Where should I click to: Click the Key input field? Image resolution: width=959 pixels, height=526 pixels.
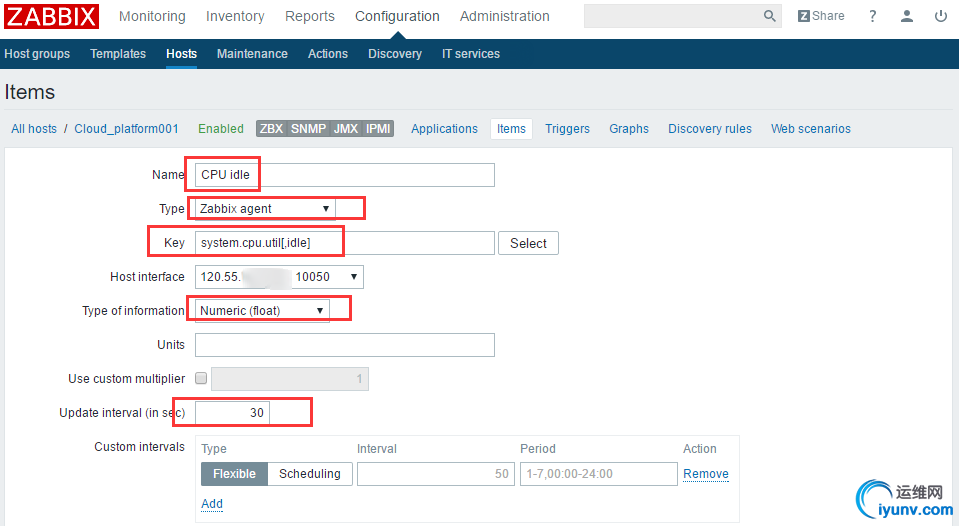pyautogui.click(x=345, y=243)
